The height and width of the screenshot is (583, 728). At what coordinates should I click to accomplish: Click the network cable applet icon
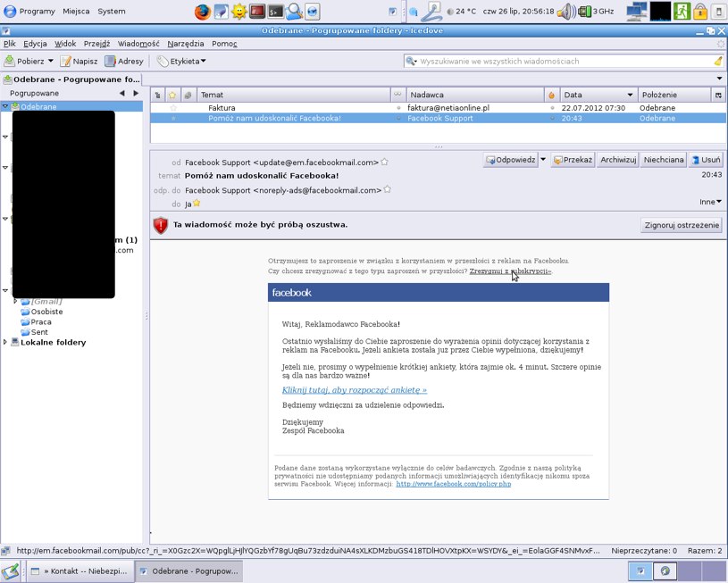(x=431, y=11)
